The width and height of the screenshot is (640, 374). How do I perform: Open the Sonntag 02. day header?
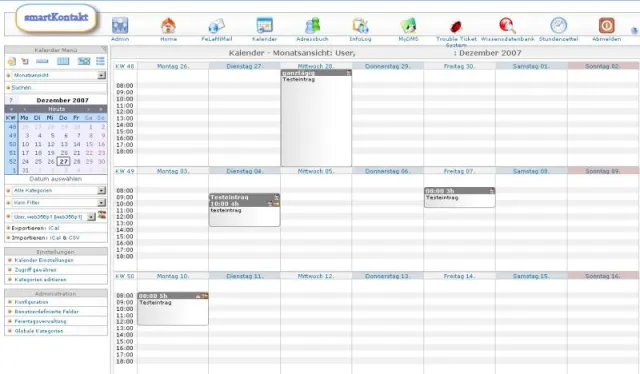603,66
